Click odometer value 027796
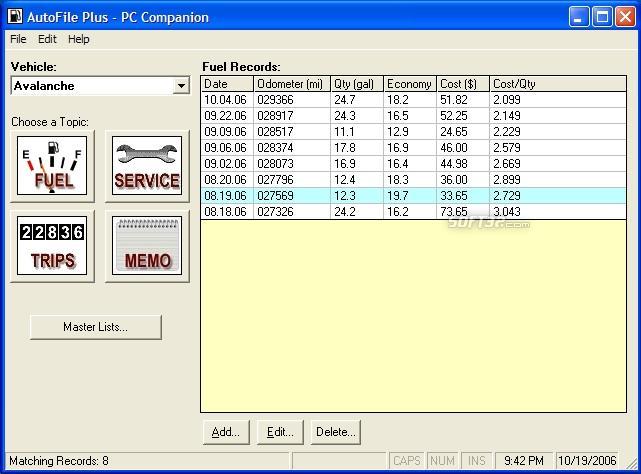The height and width of the screenshot is (474, 641). point(275,180)
